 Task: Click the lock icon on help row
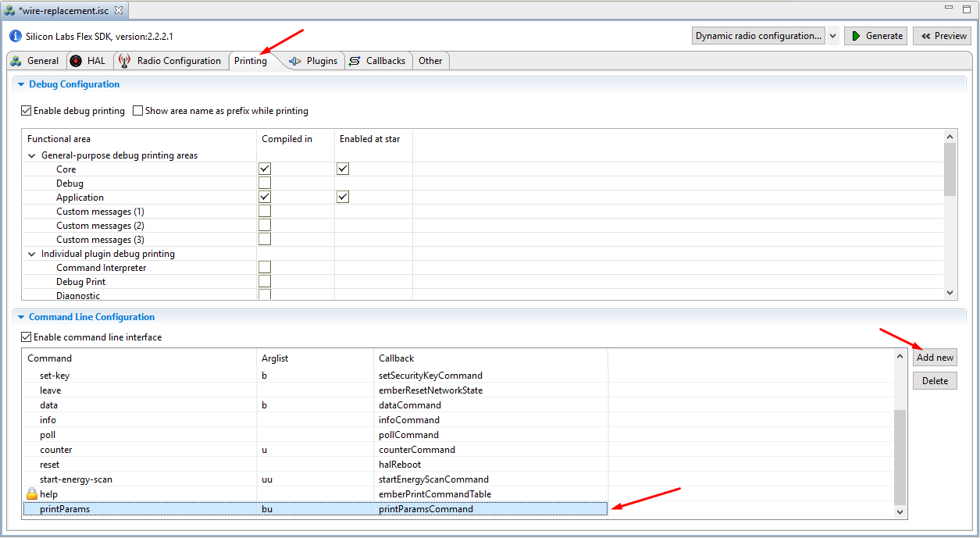click(32, 493)
